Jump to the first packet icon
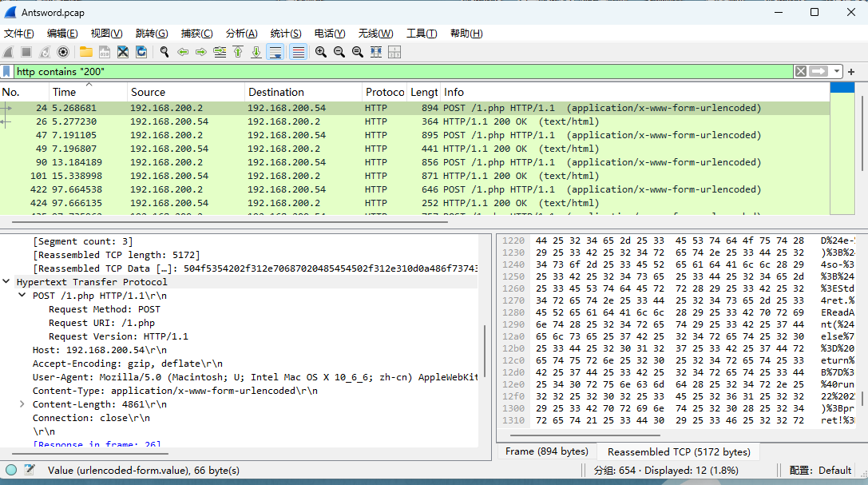 238,52
